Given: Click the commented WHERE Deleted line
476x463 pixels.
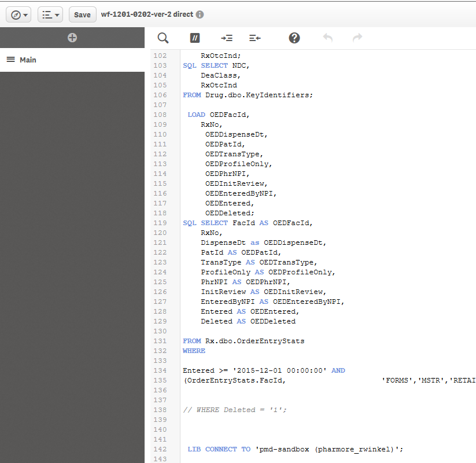Looking at the screenshot, I should coord(235,410).
